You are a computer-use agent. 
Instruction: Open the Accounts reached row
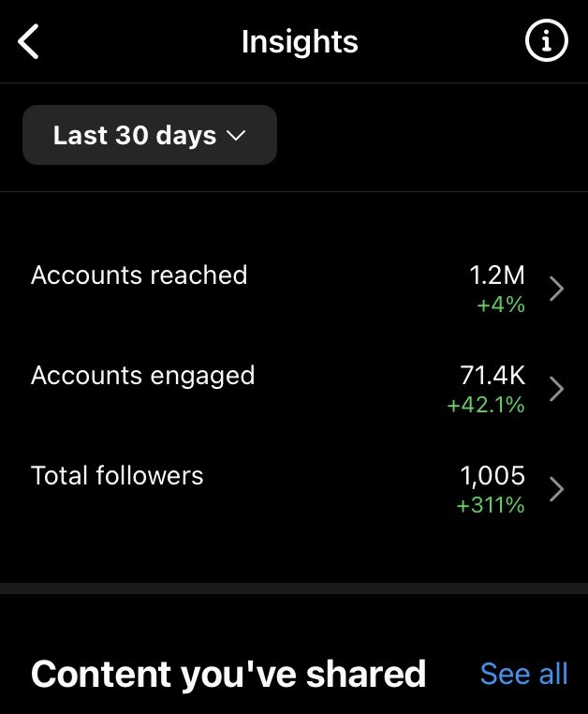coord(294,289)
